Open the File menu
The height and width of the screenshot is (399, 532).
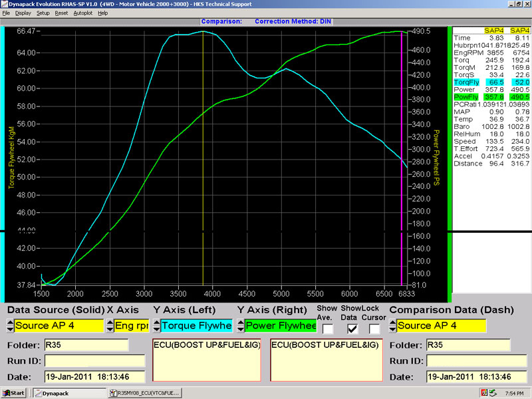pos(6,13)
